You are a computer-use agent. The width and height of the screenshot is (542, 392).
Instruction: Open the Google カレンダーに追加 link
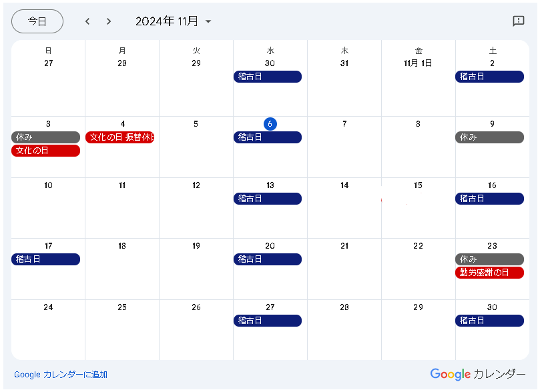(61, 375)
